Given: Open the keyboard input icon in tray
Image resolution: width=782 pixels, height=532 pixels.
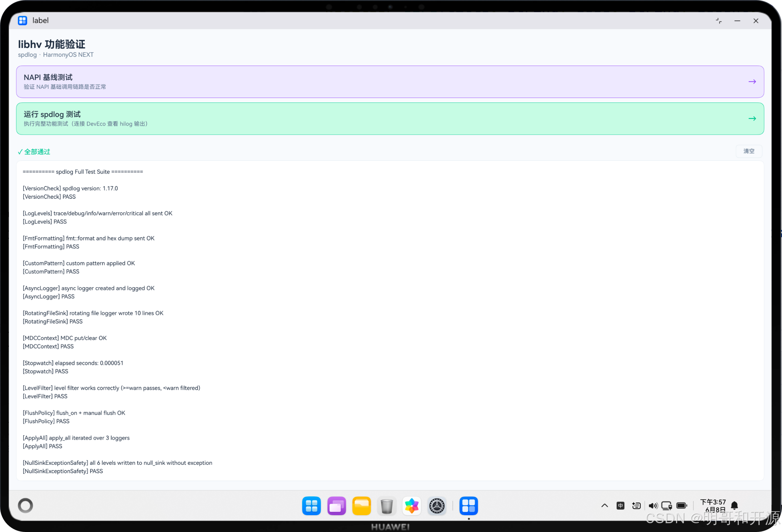Looking at the screenshot, I should tap(636, 506).
